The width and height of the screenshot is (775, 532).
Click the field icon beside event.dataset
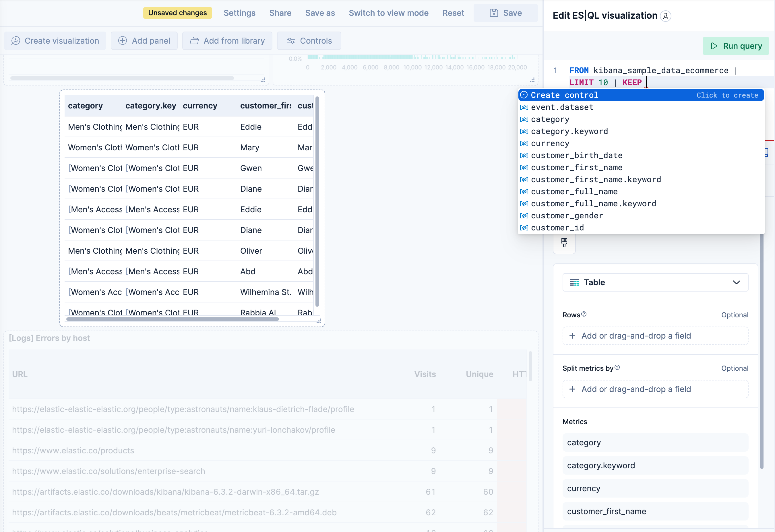pyautogui.click(x=524, y=107)
